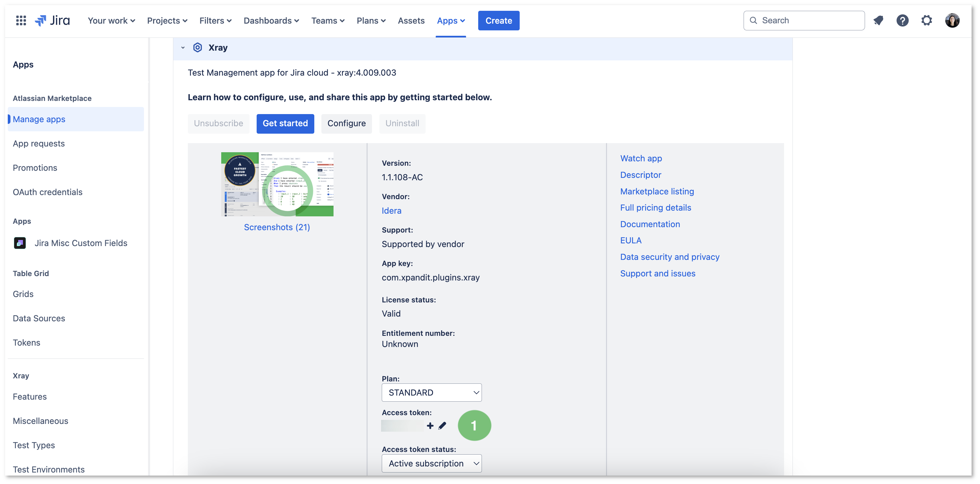
Task: Click the Unsubscribe button
Action: tap(219, 124)
